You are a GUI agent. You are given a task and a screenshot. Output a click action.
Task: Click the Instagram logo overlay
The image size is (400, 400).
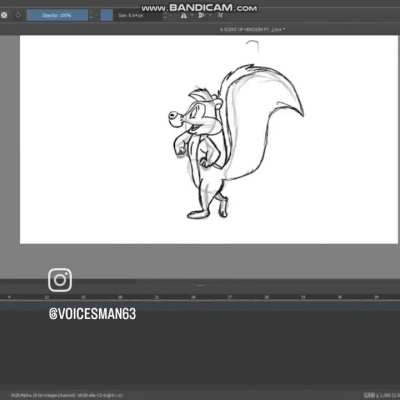60,280
